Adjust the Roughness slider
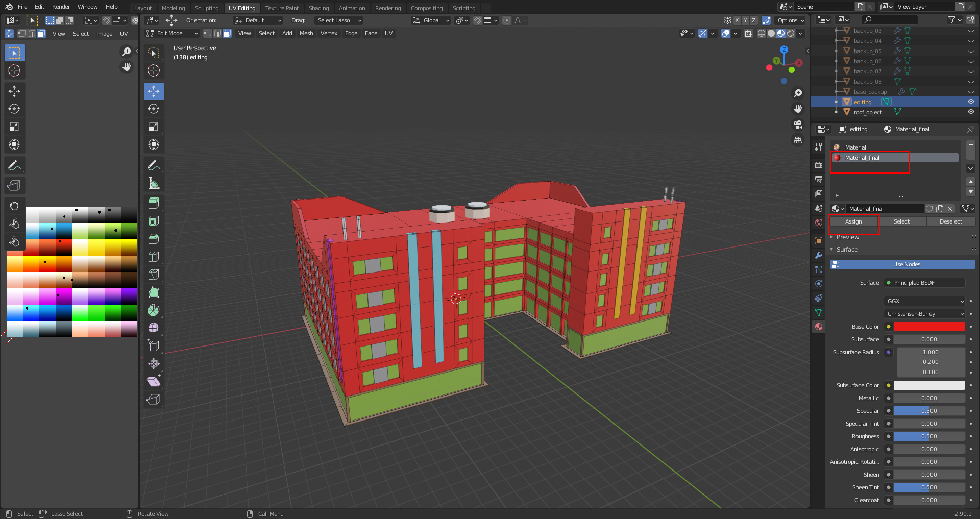 click(929, 436)
